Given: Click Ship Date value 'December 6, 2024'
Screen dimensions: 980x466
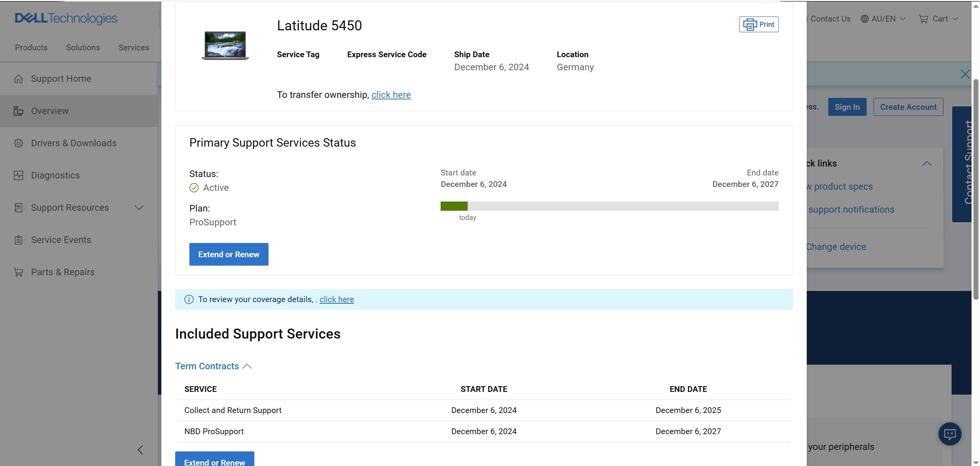Looking at the screenshot, I should 491,67.
